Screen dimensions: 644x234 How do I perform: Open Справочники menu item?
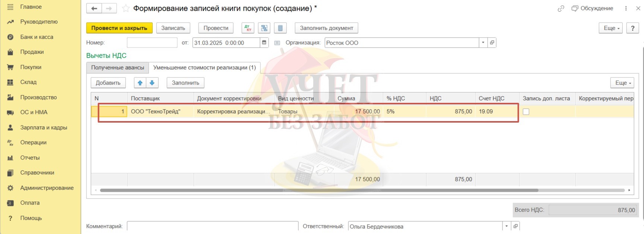(37, 173)
